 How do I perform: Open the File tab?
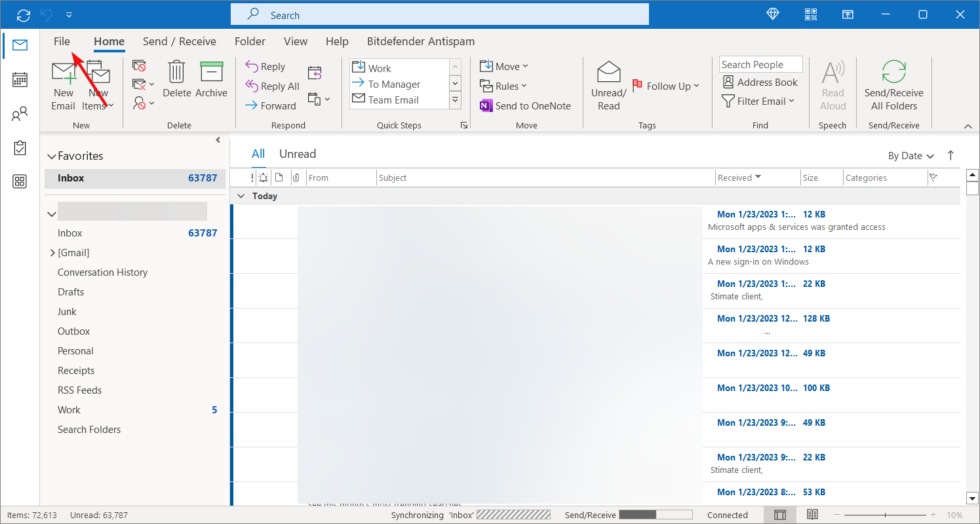point(62,41)
